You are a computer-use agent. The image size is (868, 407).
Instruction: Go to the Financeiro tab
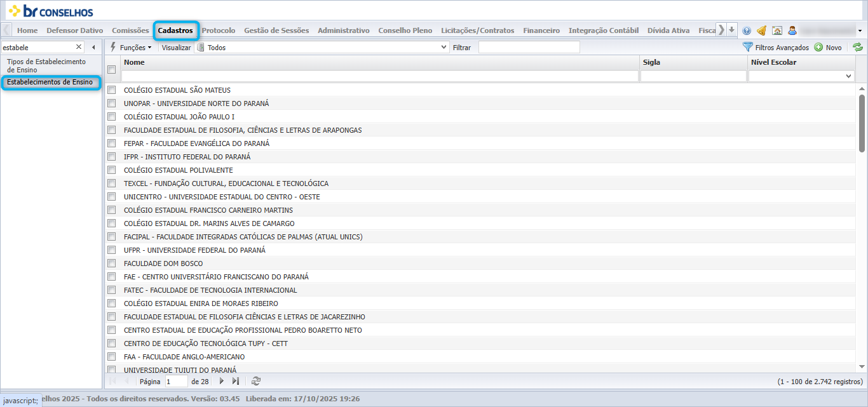(x=541, y=30)
